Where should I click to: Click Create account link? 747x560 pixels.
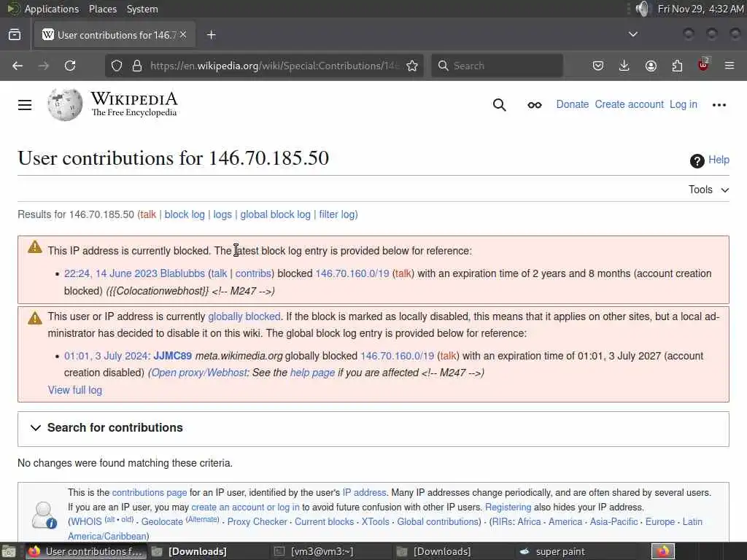click(x=629, y=104)
